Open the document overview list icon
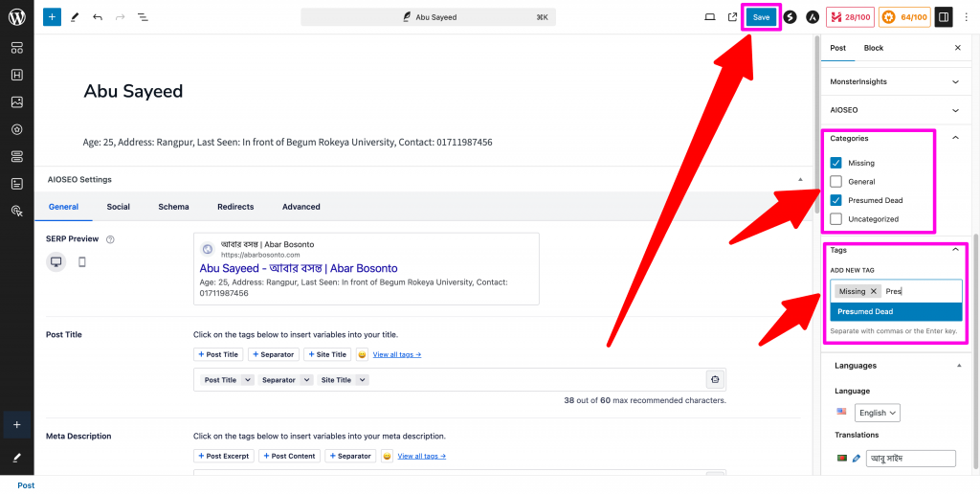 (x=143, y=17)
